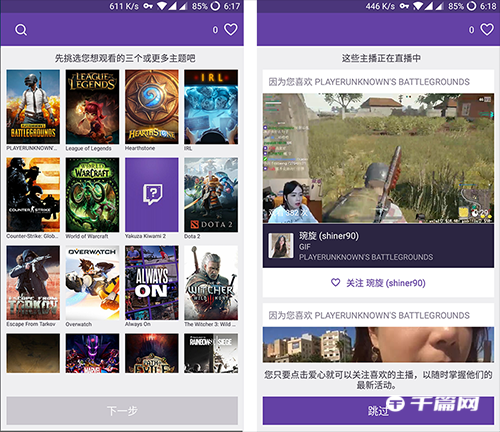500x432 pixels.
Task: Open shiner90 live PUBG stream preview
Action: coord(378,158)
